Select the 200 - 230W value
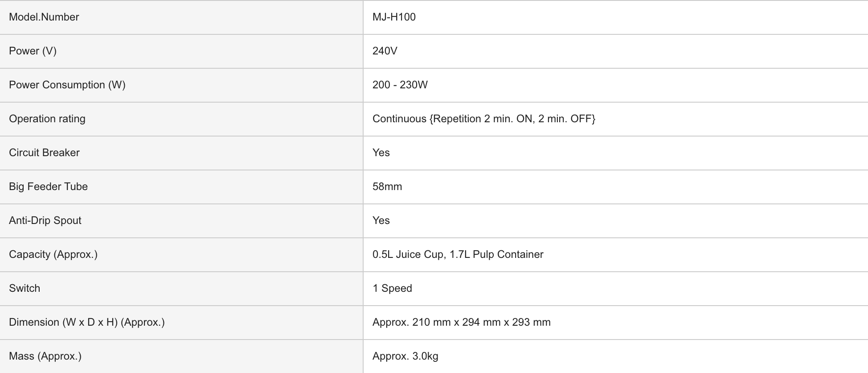This screenshot has width=868, height=373. pos(400,85)
